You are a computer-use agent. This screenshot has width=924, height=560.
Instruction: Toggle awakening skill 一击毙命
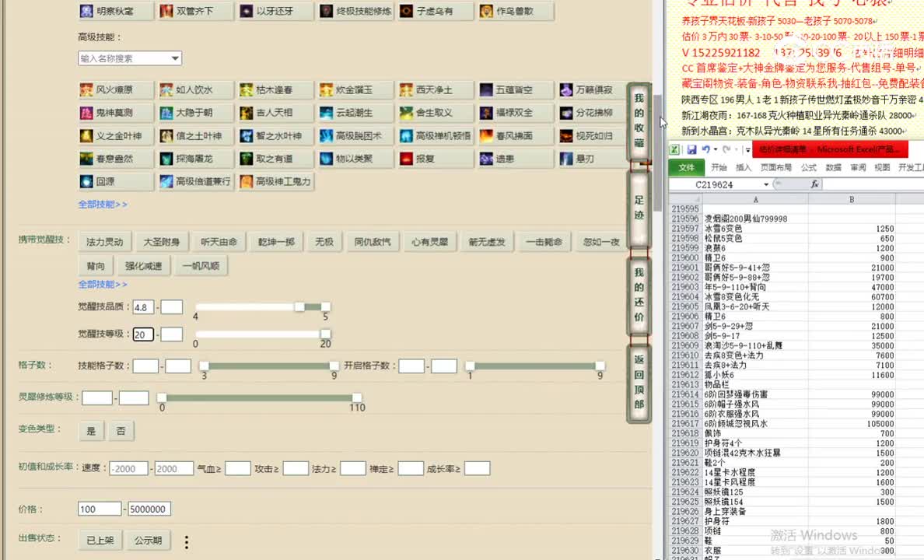pyautogui.click(x=544, y=242)
